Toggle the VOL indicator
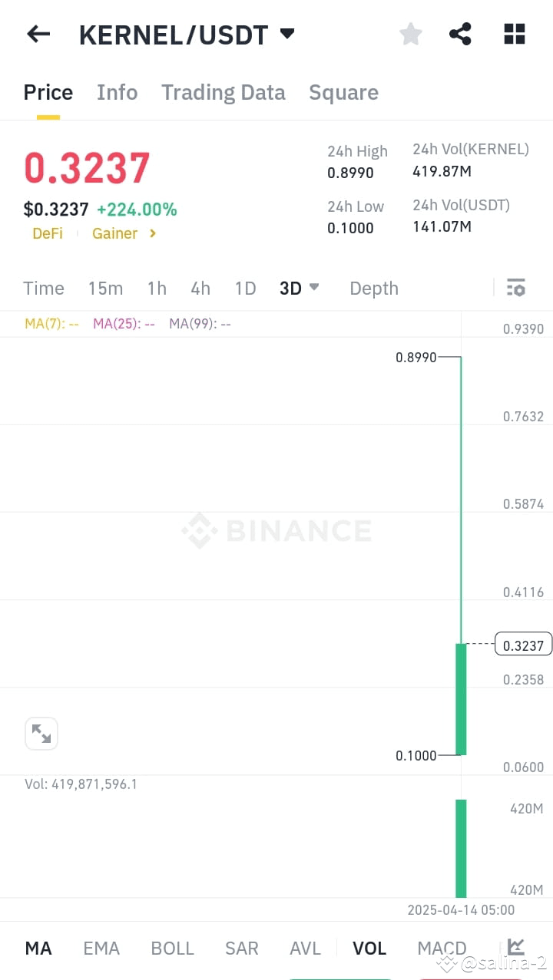The width and height of the screenshot is (553, 980). tap(369, 948)
